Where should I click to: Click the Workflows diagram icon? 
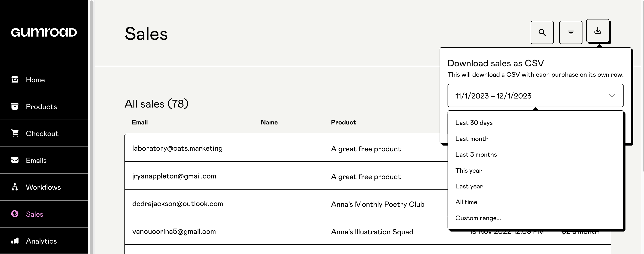pyautogui.click(x=15, y=187)
